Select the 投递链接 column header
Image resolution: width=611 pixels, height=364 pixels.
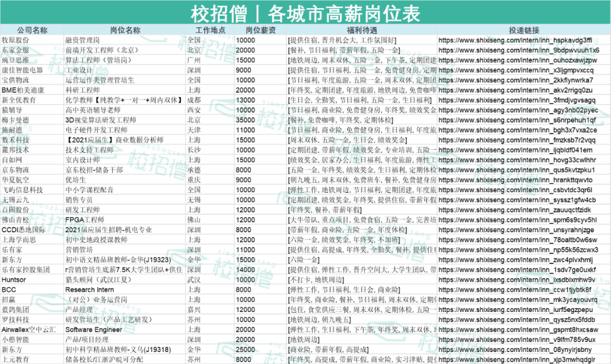point(524,30)
